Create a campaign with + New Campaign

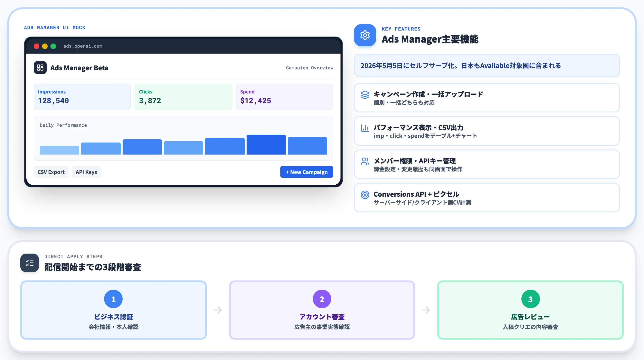[307, 172]
